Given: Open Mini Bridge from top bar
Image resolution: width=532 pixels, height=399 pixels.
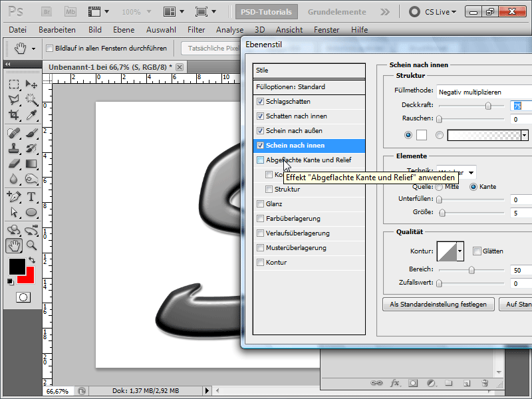Looking at the screenshot, I should (x=70, y=12).
